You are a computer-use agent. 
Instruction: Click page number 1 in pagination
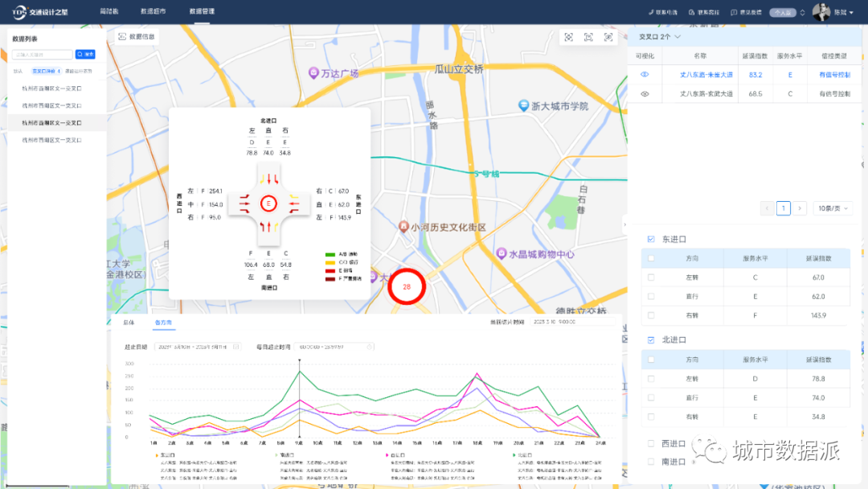point(784,208)
